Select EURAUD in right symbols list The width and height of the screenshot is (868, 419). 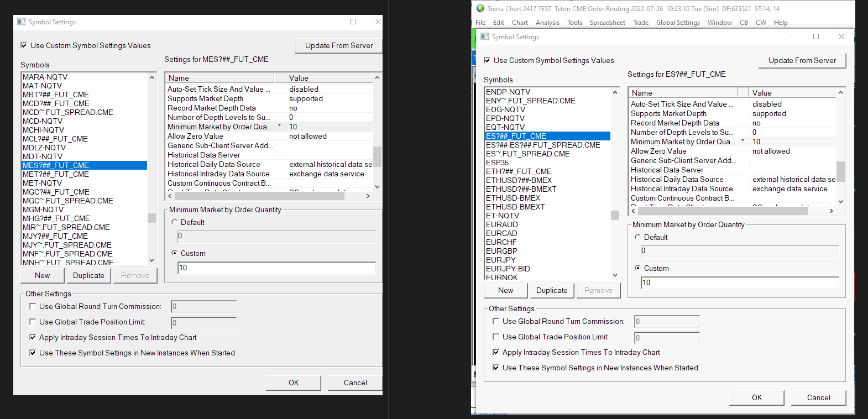548,224
